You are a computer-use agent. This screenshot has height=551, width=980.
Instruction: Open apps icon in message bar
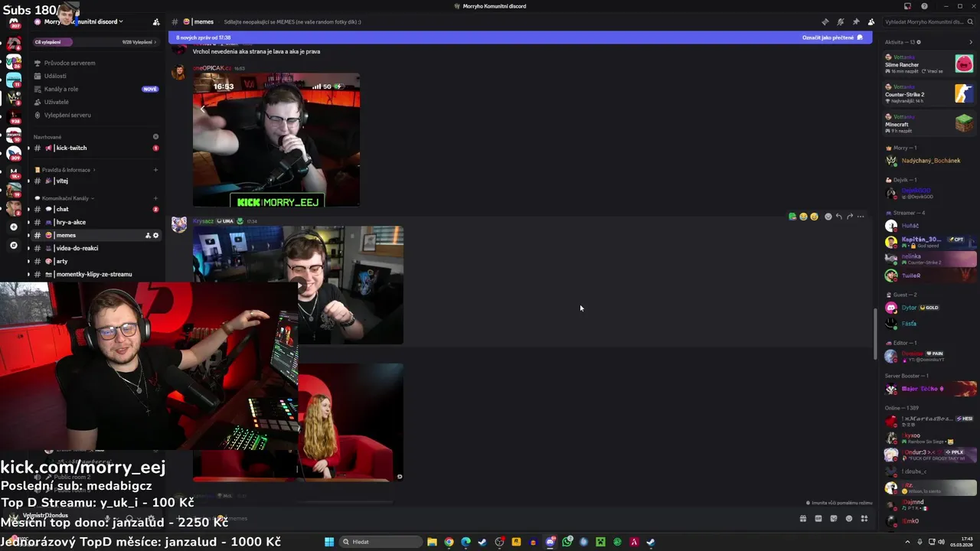pos(864,518)
